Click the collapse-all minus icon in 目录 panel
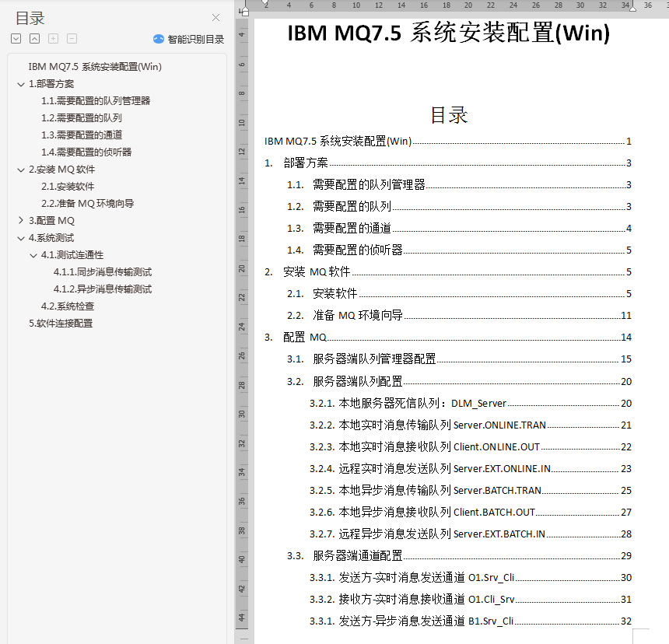669x644 pixels. tap(71, 37)
